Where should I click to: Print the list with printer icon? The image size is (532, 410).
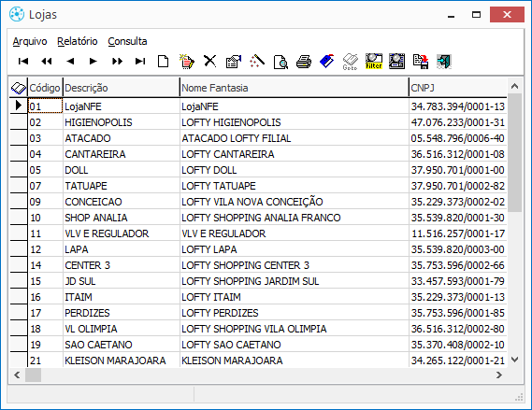[x=304, y=62]
